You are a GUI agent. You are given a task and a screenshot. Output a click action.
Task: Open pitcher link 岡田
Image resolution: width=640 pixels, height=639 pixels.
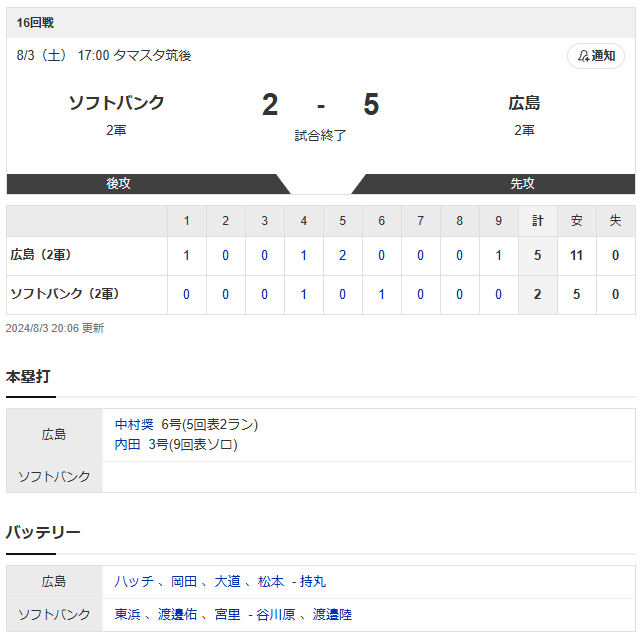(184, 581)
